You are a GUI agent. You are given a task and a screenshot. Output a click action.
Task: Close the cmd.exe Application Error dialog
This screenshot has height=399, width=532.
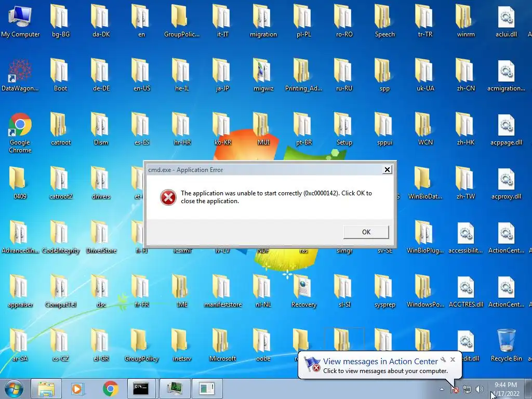(387, 170)
